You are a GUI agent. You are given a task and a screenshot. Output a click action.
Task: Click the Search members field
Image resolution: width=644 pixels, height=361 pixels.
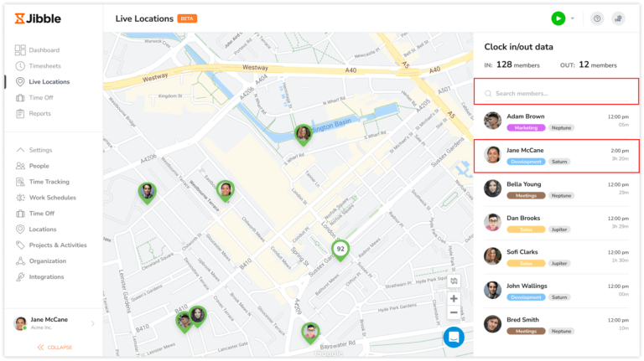coord(557,94)
